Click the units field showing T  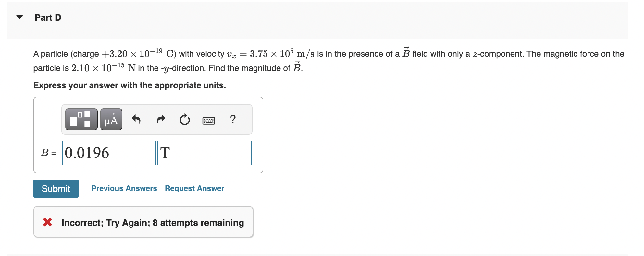coord(204,153)
